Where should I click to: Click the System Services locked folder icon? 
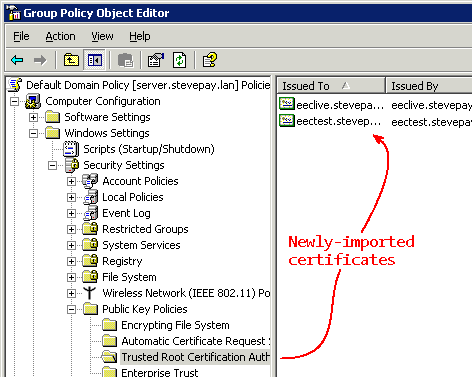click(x=90, y=245)
